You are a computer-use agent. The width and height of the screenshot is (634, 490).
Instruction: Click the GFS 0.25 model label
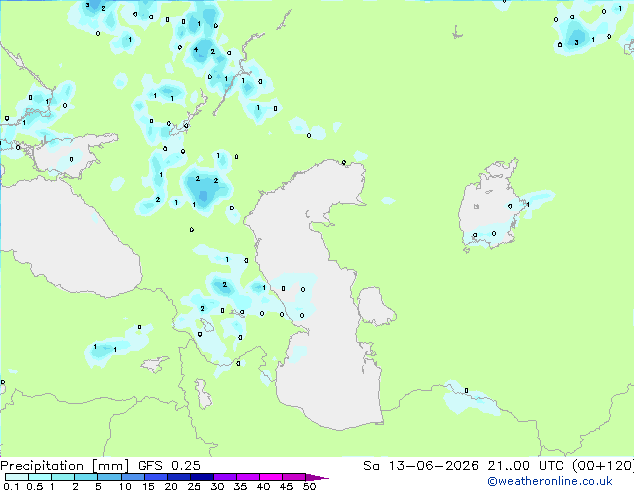[x=169, y=466]
